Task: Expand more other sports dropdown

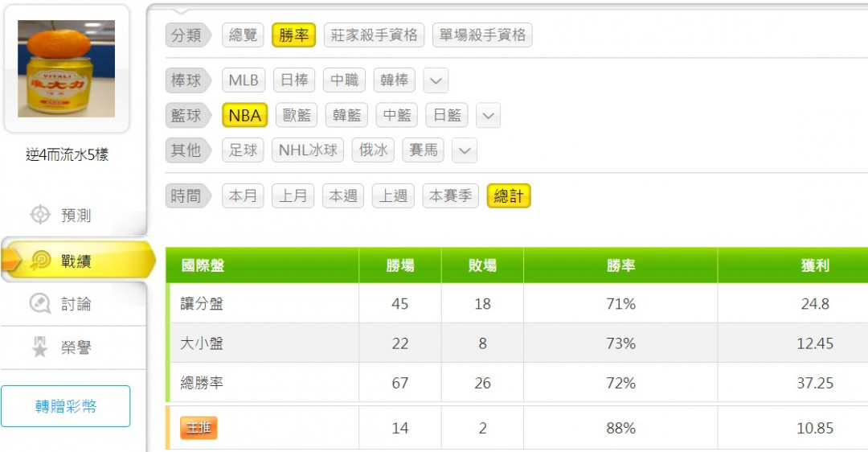Action: click(465, 150)
